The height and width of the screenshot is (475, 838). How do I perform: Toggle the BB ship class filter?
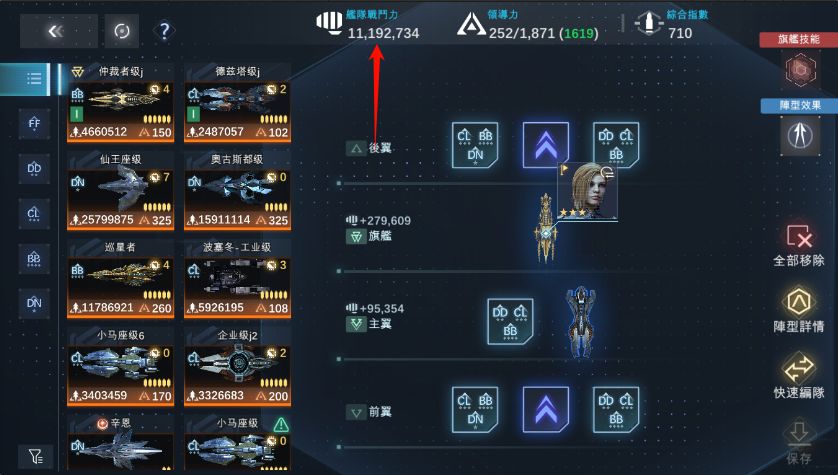tap(34, 259)
